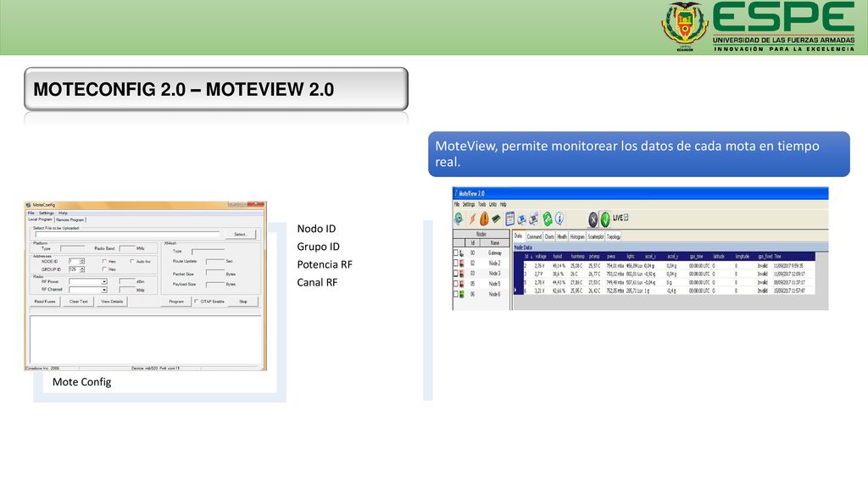Click the green mote board icon in MoteView
868x488 pixels.
[x=496, y=219]
